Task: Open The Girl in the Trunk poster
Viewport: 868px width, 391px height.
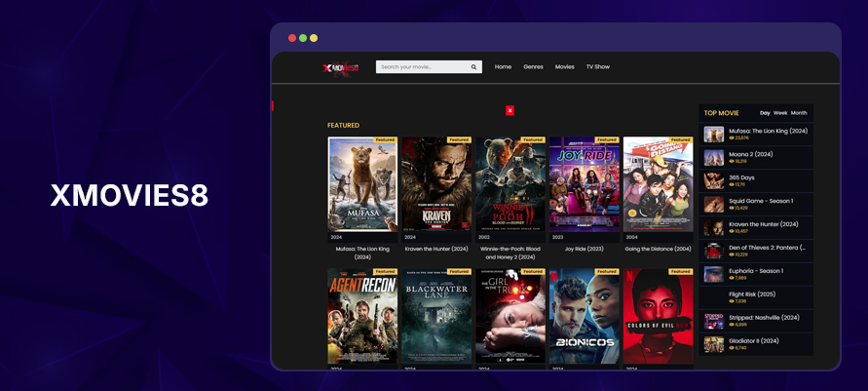Action: click(x=510, y=316)
